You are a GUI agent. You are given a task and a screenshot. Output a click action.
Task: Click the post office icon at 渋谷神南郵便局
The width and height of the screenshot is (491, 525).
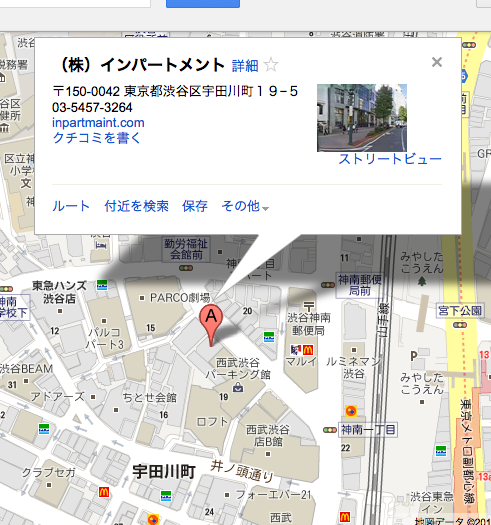point(309,306)
